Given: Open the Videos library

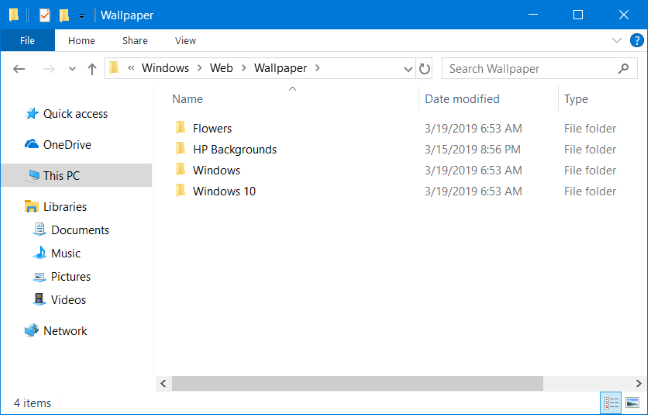Looking at the screenshot, I should 68,300.
